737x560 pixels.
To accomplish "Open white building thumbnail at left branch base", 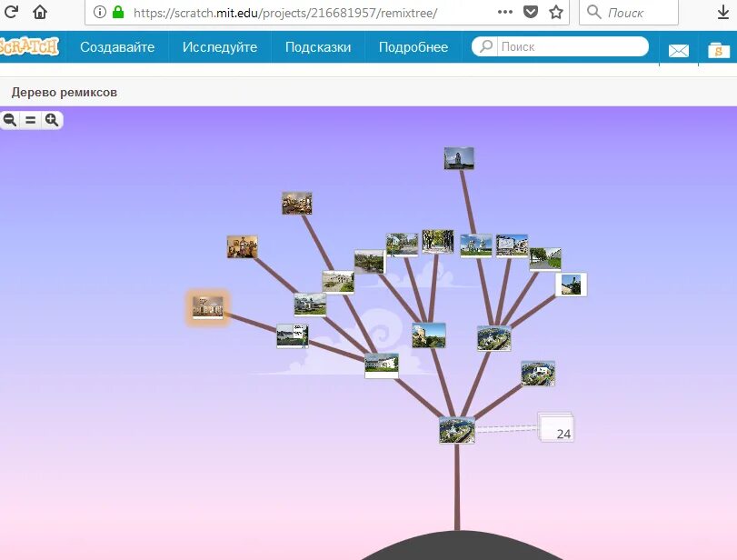I will pos(381,365).
